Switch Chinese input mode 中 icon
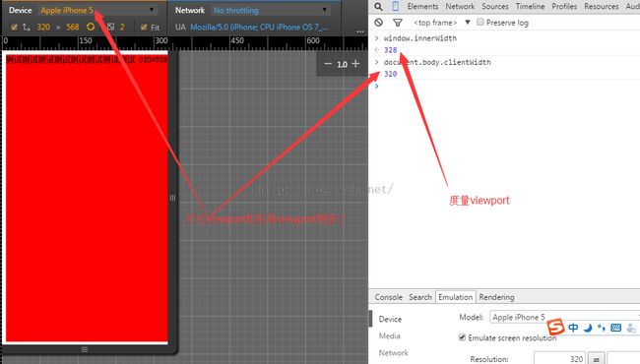 point(573,328)
